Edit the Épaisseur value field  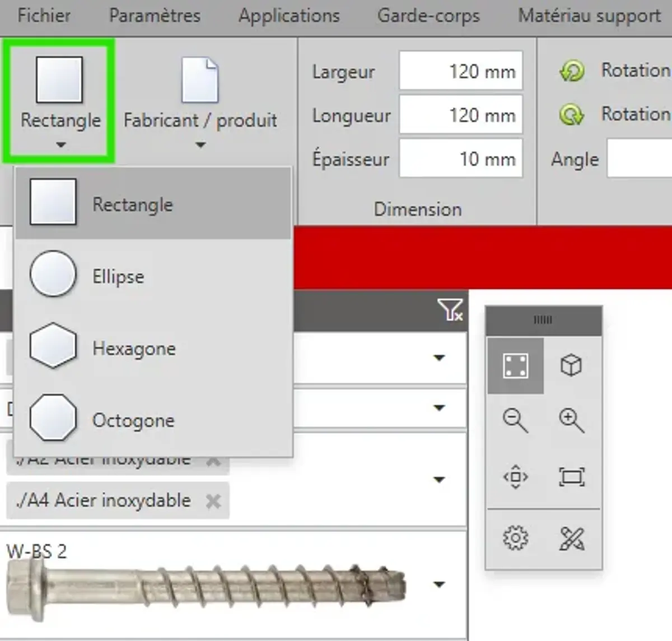[x=461, y=159]
